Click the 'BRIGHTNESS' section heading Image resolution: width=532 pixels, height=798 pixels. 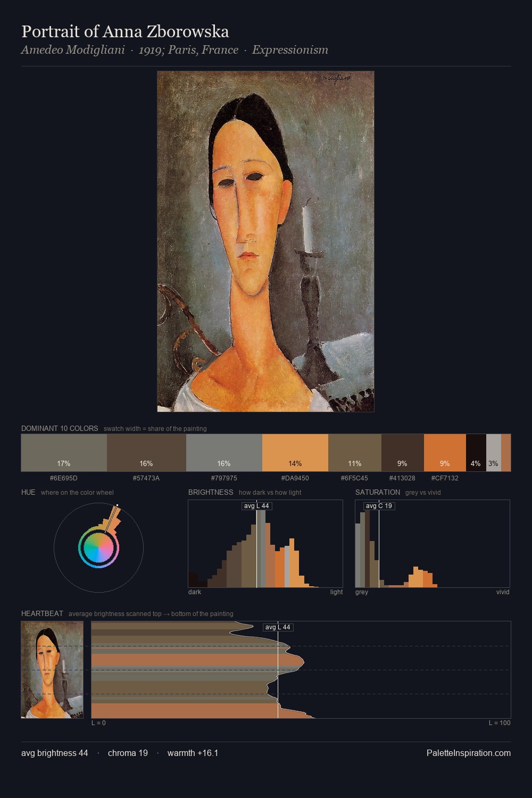(x=211, y=492)
